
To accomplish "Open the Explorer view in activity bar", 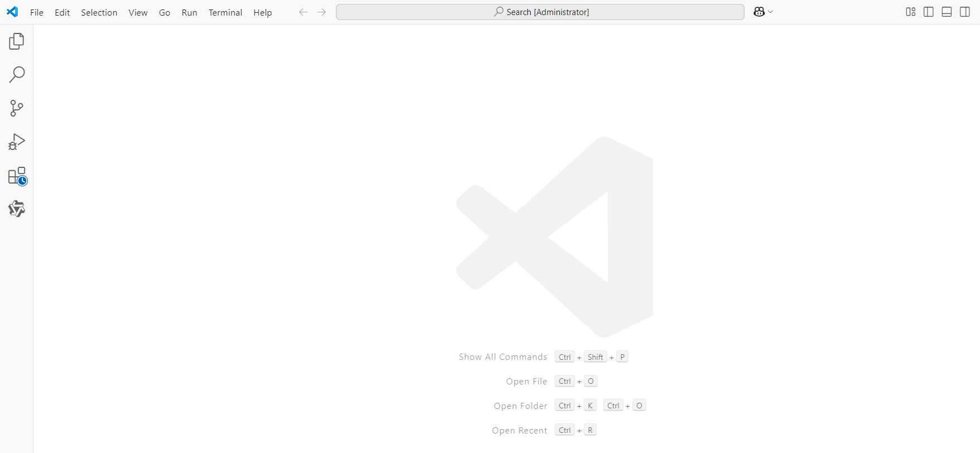I will [17, 41].
